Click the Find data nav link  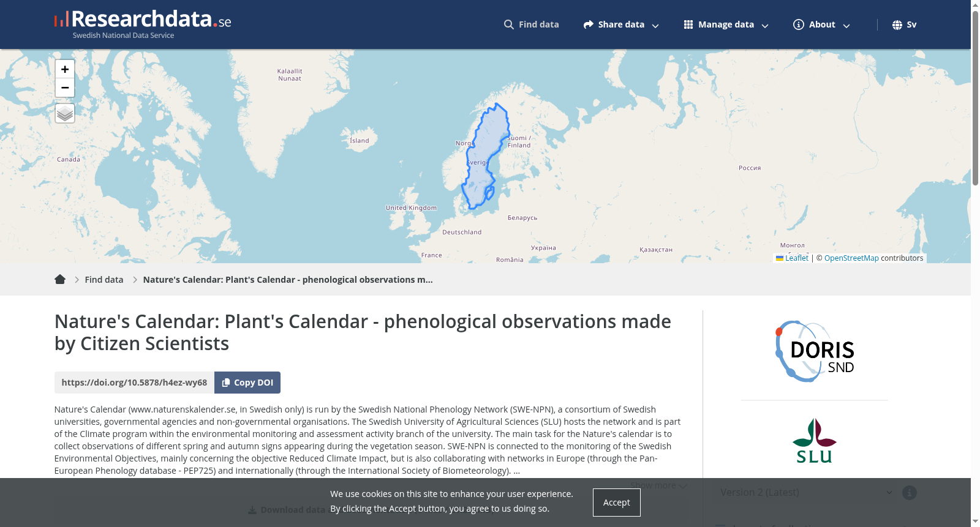[532, 24]
